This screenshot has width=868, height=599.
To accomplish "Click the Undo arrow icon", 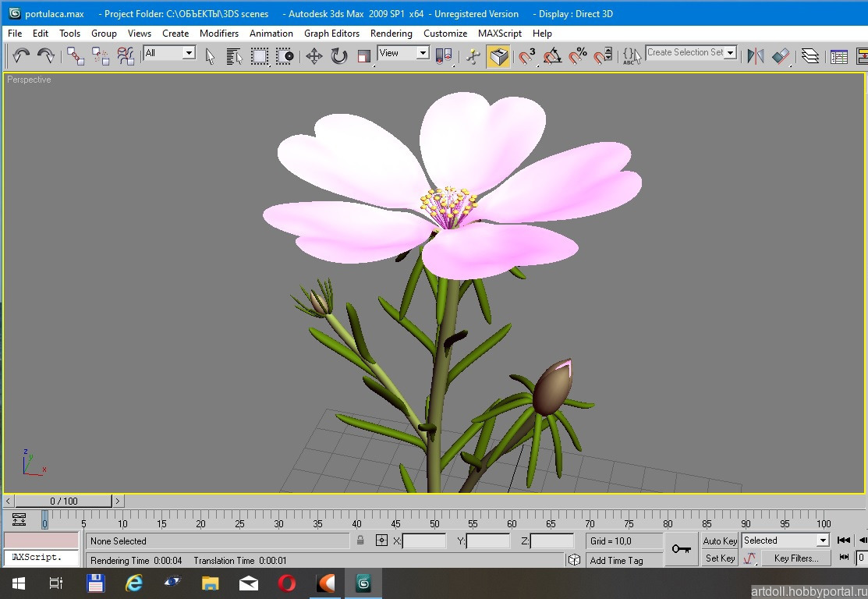I will point(21,55).
